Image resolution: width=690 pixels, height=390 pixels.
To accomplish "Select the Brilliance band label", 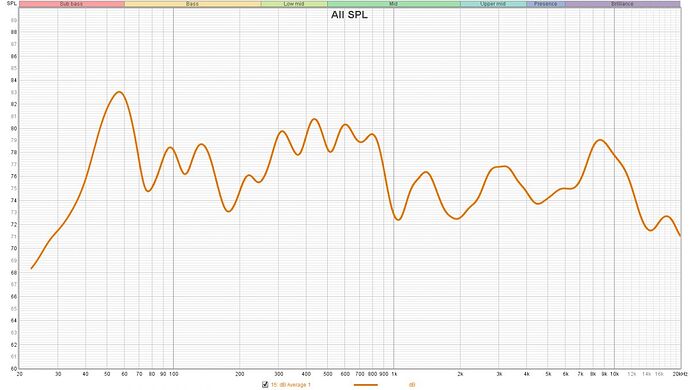I will pos(623,4).
